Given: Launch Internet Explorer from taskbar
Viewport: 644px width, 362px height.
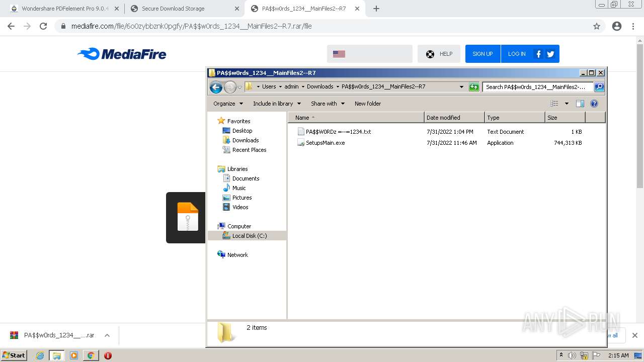Looking at the screenshot, I should click(40, 355).
